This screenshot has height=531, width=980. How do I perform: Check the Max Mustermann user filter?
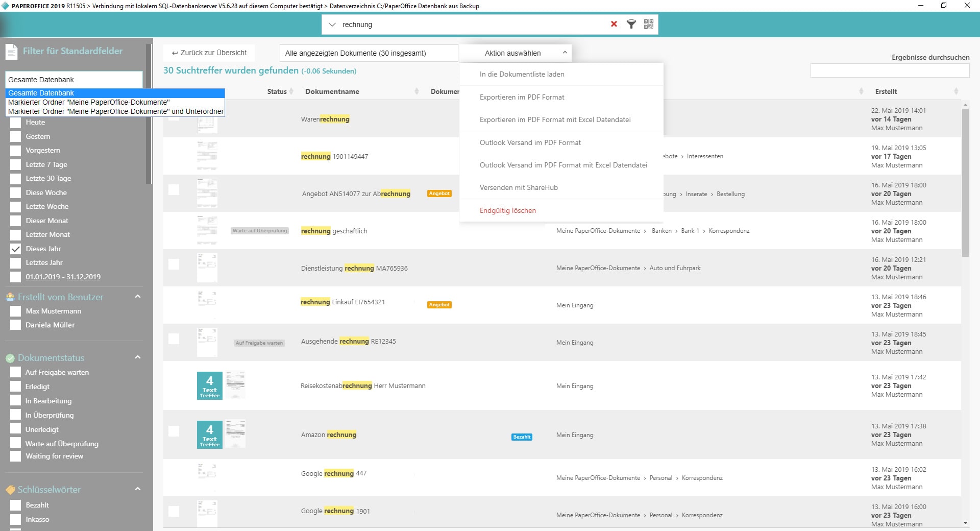16,311
